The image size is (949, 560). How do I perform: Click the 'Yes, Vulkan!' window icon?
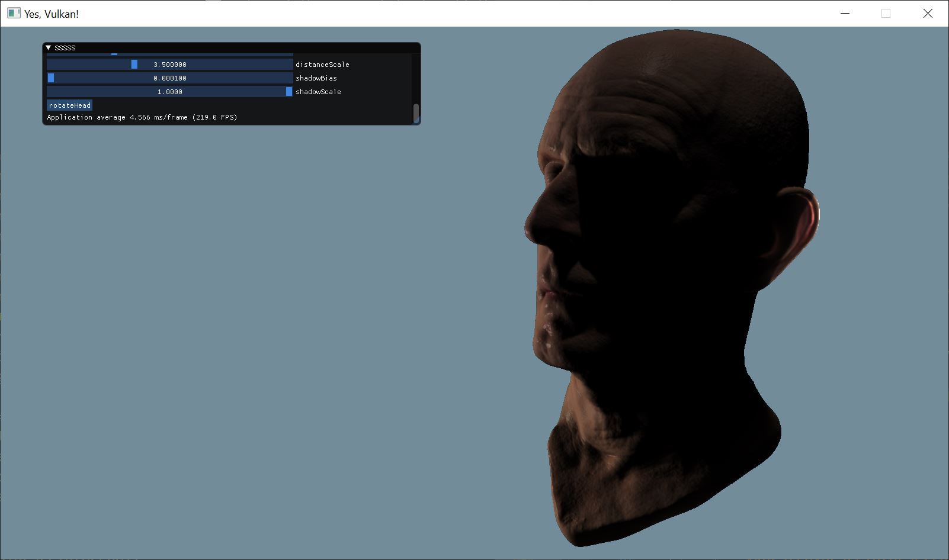click(14, 13)
